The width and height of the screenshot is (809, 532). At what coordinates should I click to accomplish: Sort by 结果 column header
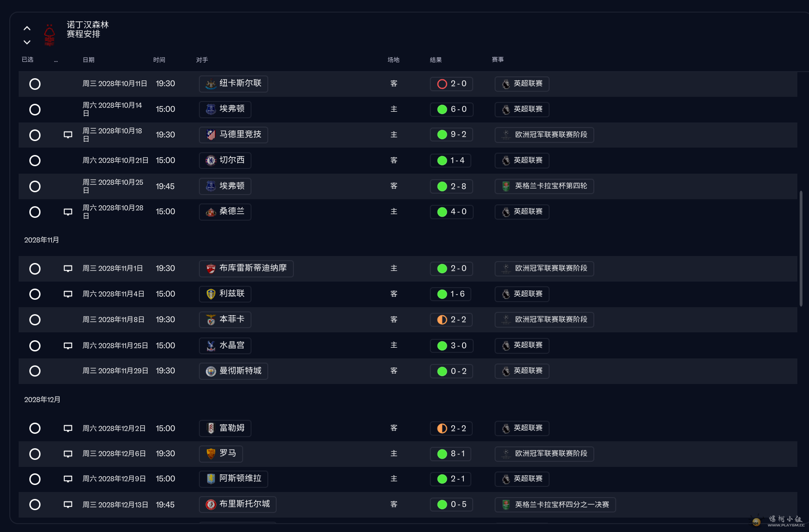coord(436,60)
